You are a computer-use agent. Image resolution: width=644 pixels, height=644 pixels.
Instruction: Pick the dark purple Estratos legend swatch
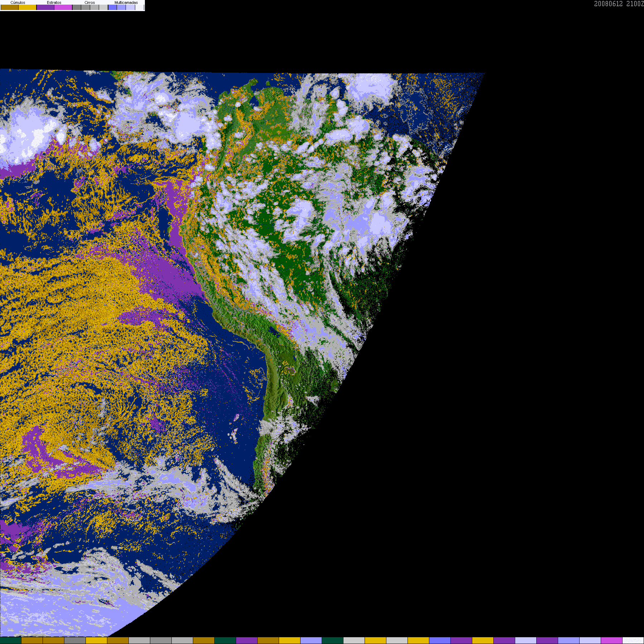click(45, 7)
